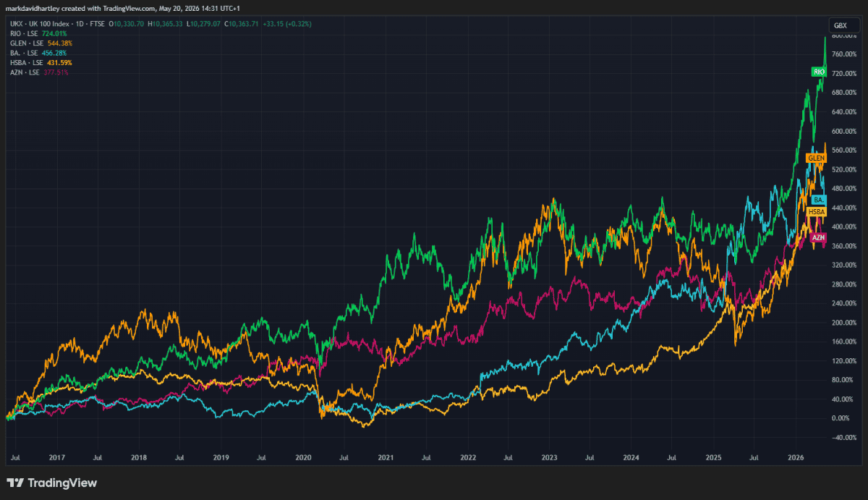Screen dimensions: 868x500
Task: Click the cyan BA. price tag
Action: click(819, 199)
